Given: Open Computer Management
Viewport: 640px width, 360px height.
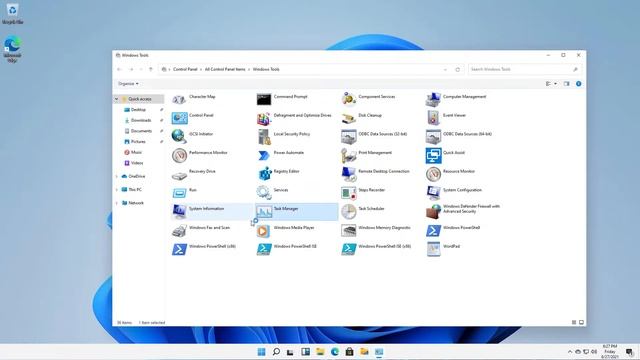Looking at the screenshot, I should [456, 98].
